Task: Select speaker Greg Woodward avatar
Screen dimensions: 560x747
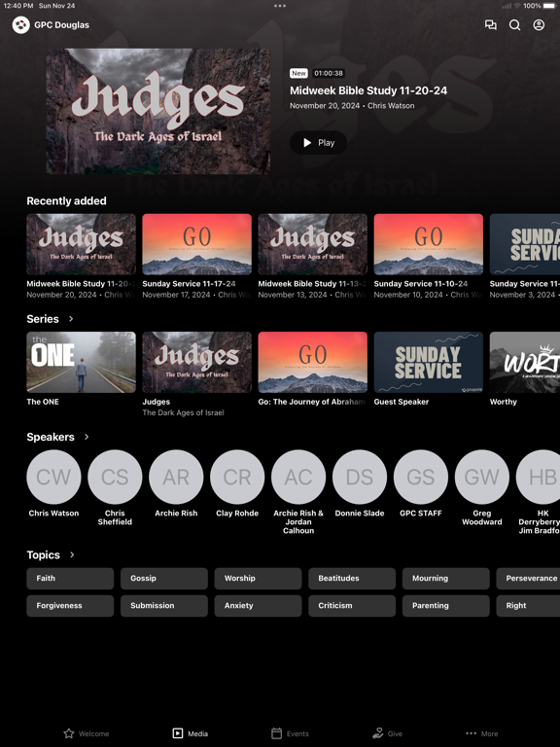Action: click(482, 477)
